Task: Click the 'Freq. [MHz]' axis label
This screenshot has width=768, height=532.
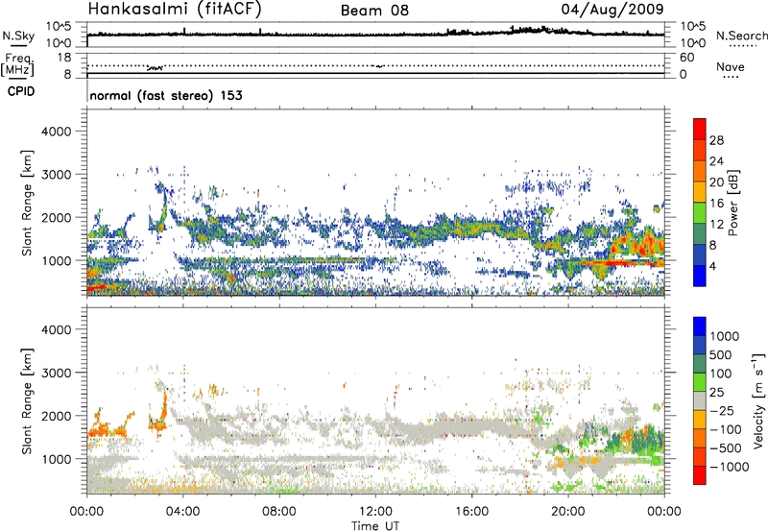Action: pyautogui.click(x=18, y=64)
